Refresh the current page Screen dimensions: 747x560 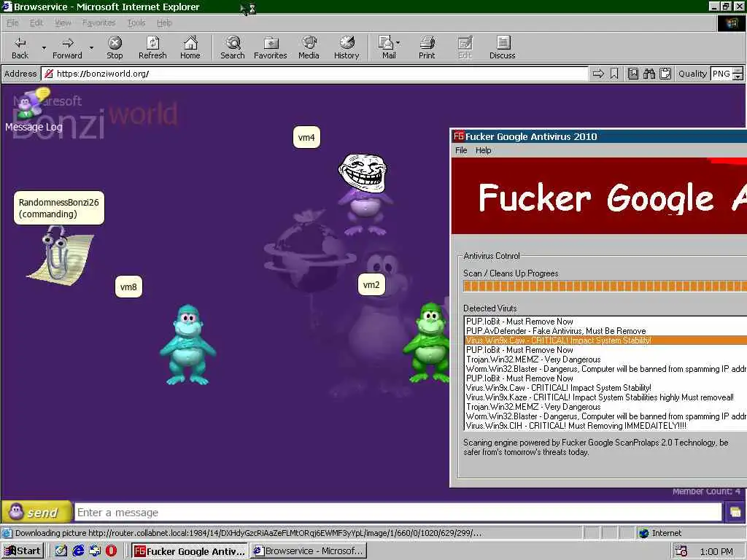152,47
